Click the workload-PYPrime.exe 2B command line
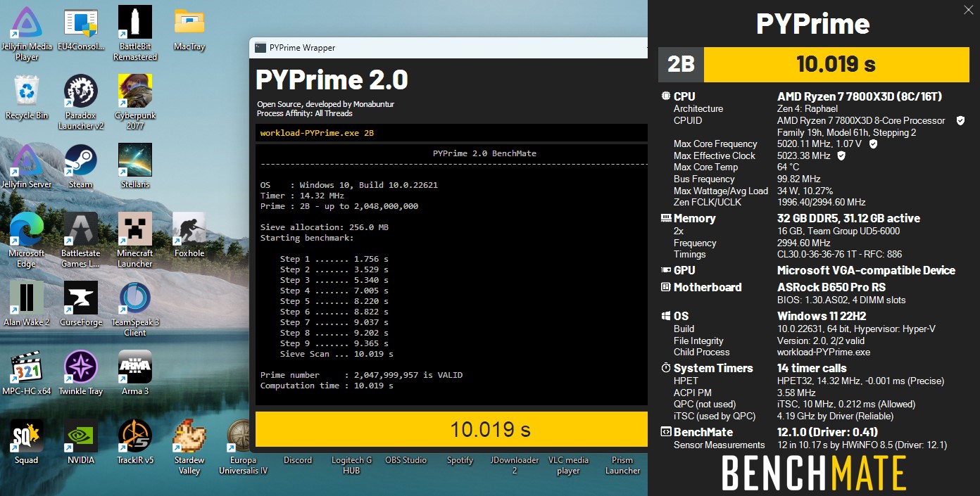Viewport: 980px width, 496px height. (451, 133)
